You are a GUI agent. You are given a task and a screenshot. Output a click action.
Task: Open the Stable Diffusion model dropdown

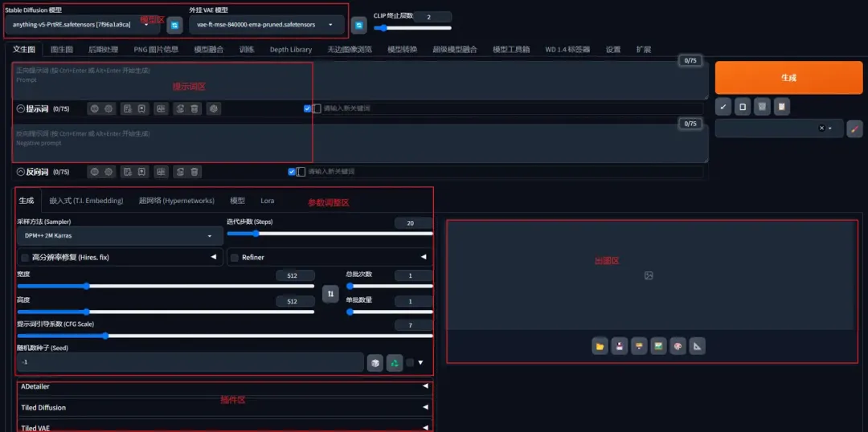(80, 25)
